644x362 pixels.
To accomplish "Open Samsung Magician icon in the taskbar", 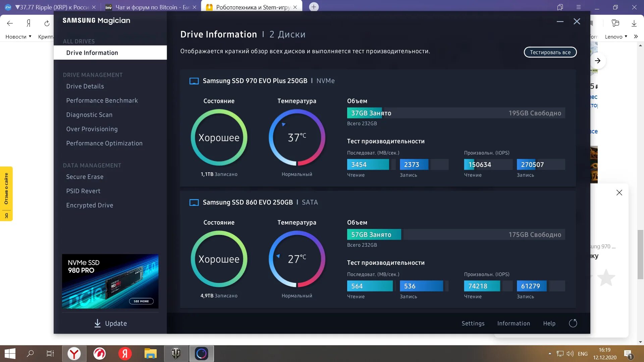I will click(201, 353).
